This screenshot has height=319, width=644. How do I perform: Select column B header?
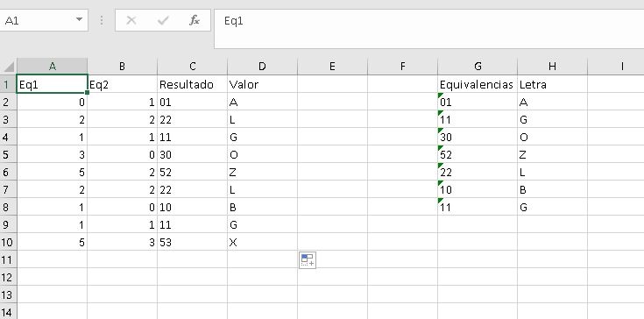tap(122, 66)
